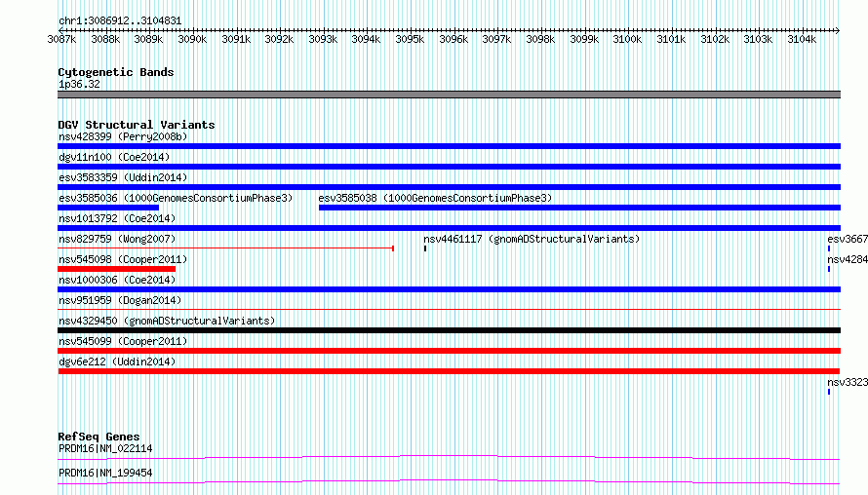Open variant esv3583359 (Uddin2014) label
Screen dimensions: 868x495
pyautogui.click(x=123, y=177)
